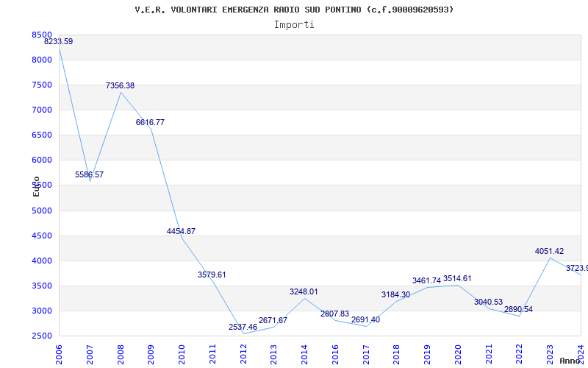588x368 pixels.
Task: Select data label 6616.77
Action: pyautogui.click(x=150, y=122)
